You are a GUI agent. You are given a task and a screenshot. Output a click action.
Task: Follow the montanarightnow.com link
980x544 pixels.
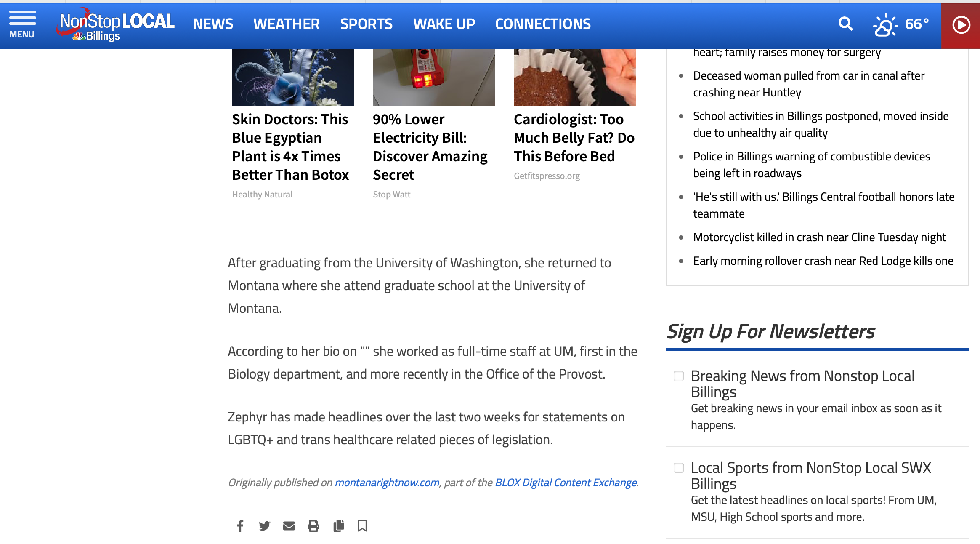click(x=387, y=483)
